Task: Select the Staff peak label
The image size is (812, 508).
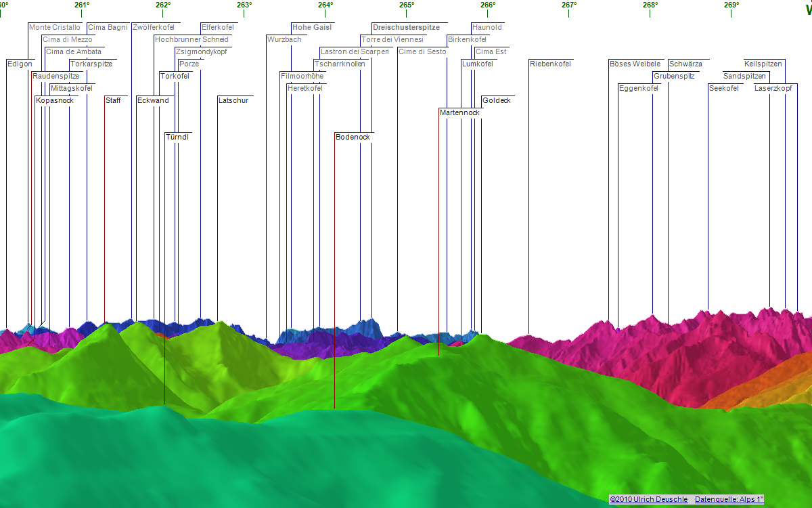Action: [113, 101]
